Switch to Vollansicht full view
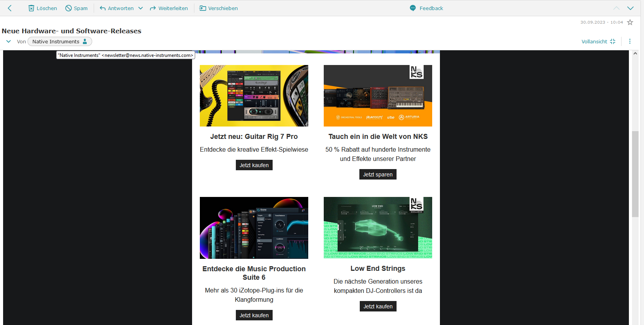The height and width of the screenshot is (325, 644). (598, 41)
